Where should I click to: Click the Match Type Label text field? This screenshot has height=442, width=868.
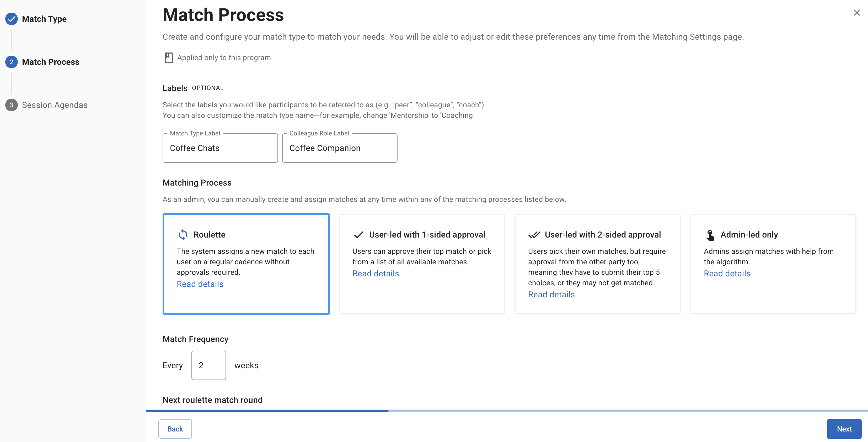220,148
